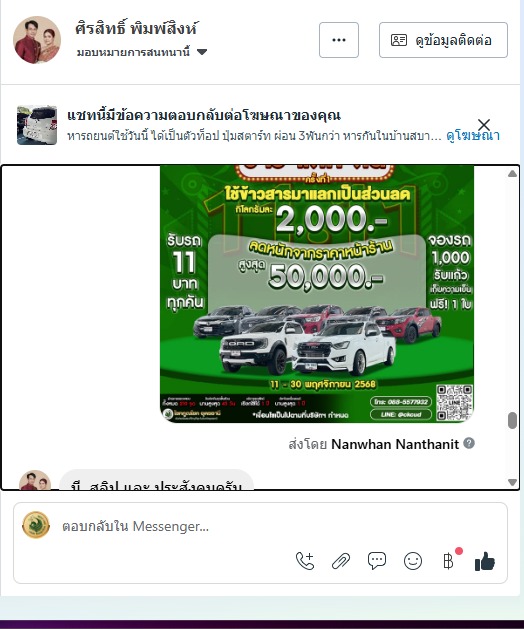Click the help icon beside Nanwhan Nanthanit
The width and height of the screenshot is (524, 629).
(x=469, y=443)
